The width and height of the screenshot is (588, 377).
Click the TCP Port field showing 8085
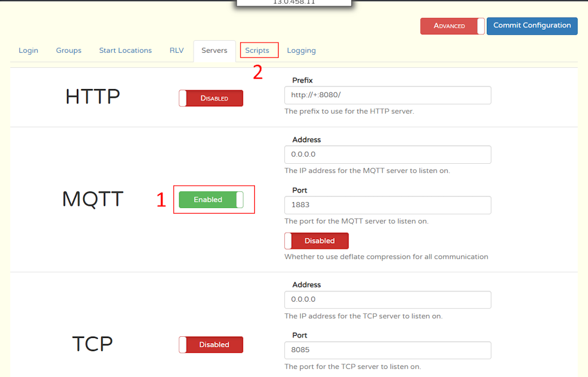388,350
